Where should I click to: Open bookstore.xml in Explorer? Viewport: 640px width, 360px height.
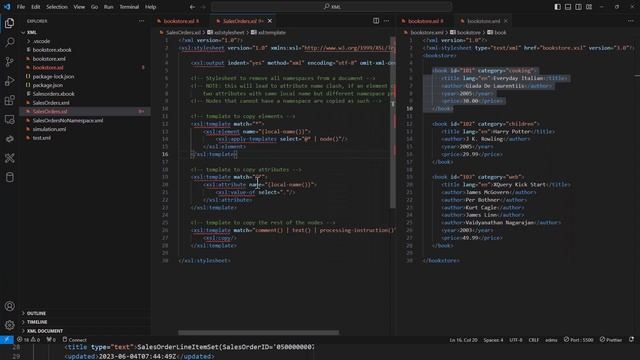(49, 59)
